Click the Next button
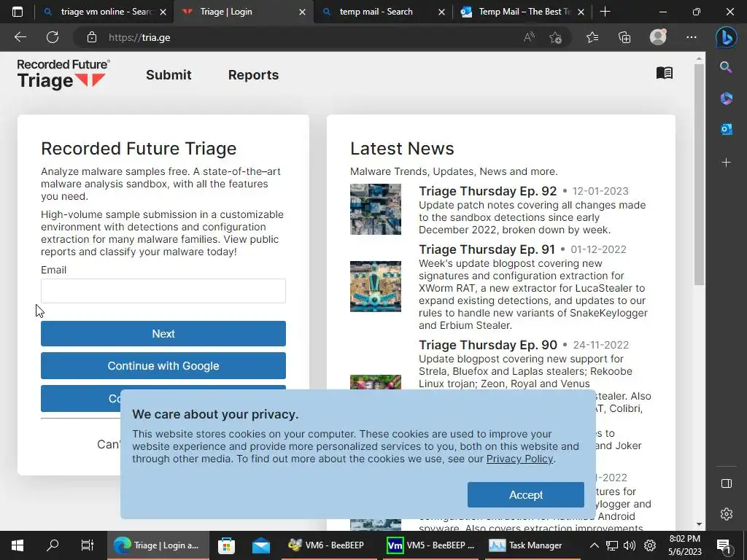 (163, 334)
